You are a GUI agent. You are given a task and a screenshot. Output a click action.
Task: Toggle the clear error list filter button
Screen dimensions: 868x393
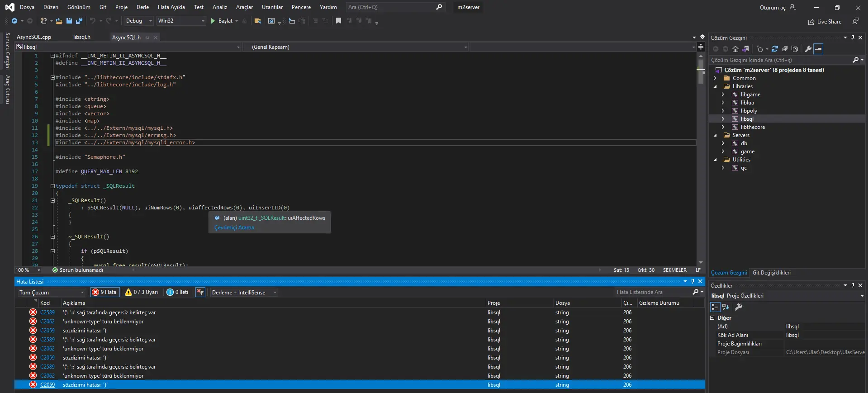pyautogui.click(x=200, y=292)
